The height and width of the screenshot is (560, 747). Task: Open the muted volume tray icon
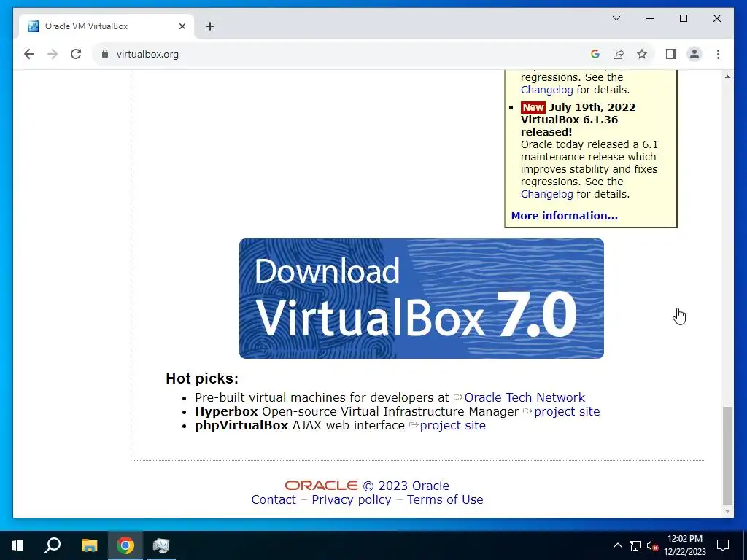tap(653, 545)
